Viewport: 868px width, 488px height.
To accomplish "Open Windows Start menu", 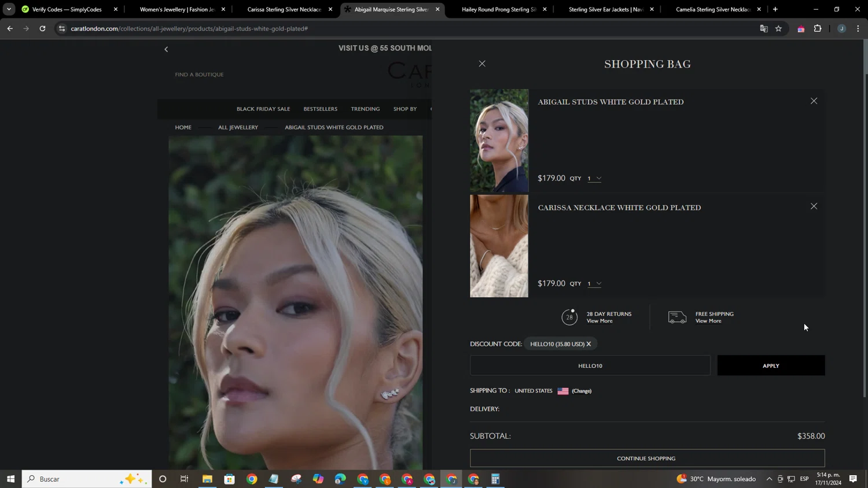I will click(10, 479).
